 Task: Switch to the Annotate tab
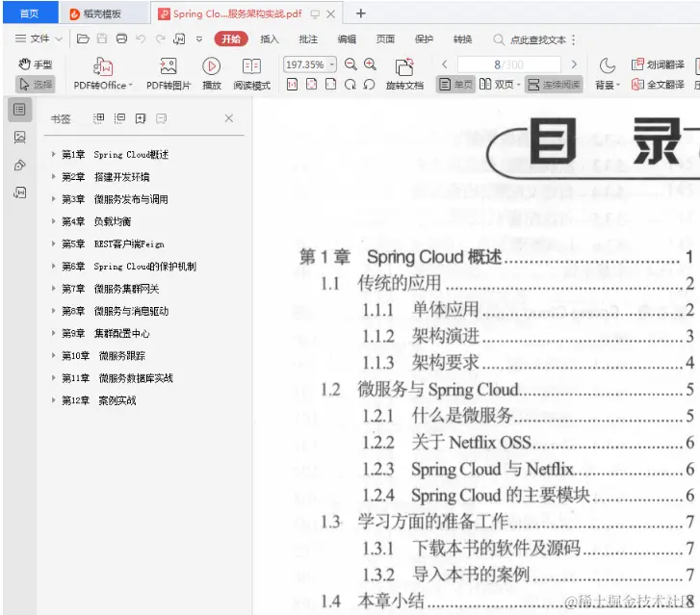tap(308, 39)
